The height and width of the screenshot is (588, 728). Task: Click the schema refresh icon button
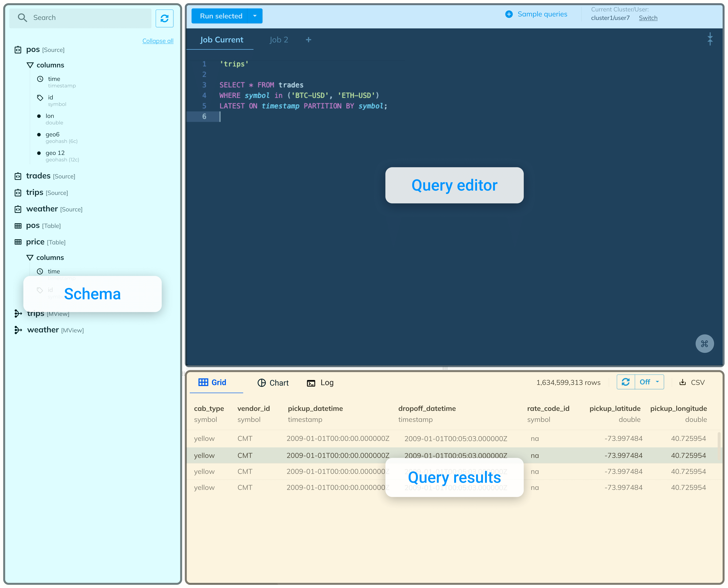click(x=164, y=18)
